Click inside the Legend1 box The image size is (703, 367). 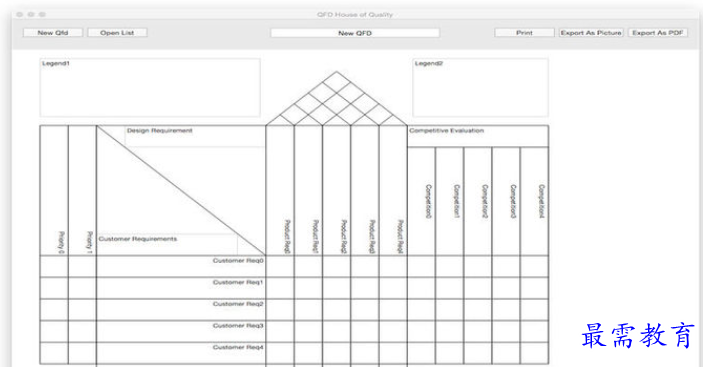[x=150, y=88]
